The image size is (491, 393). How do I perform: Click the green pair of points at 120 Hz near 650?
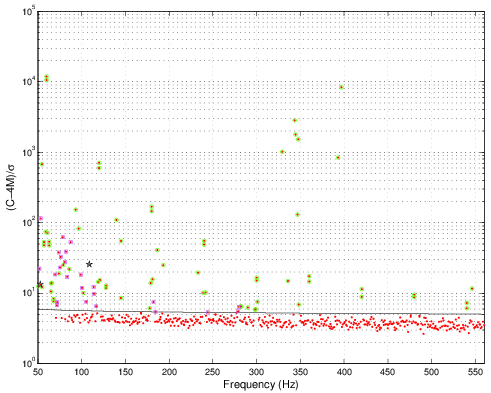coord(99,165)
